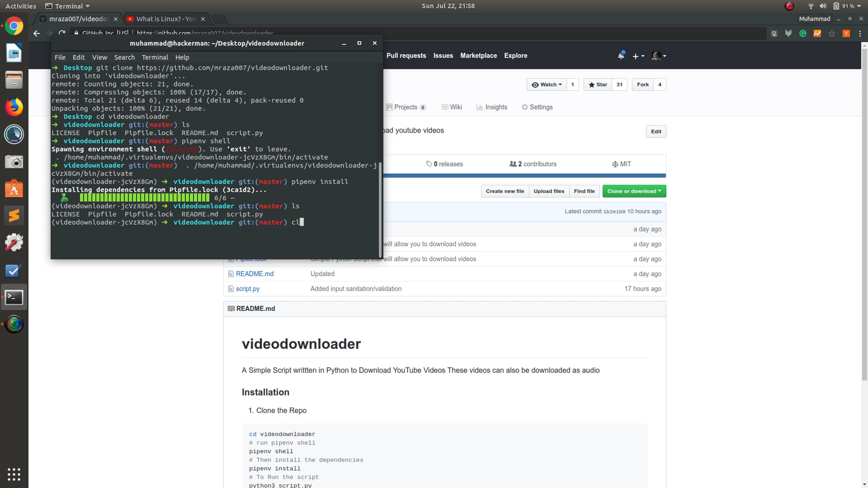The height and width of the screenshot is (488, 868).
Task: Click the Activities overview button
Action: point(21,6)
